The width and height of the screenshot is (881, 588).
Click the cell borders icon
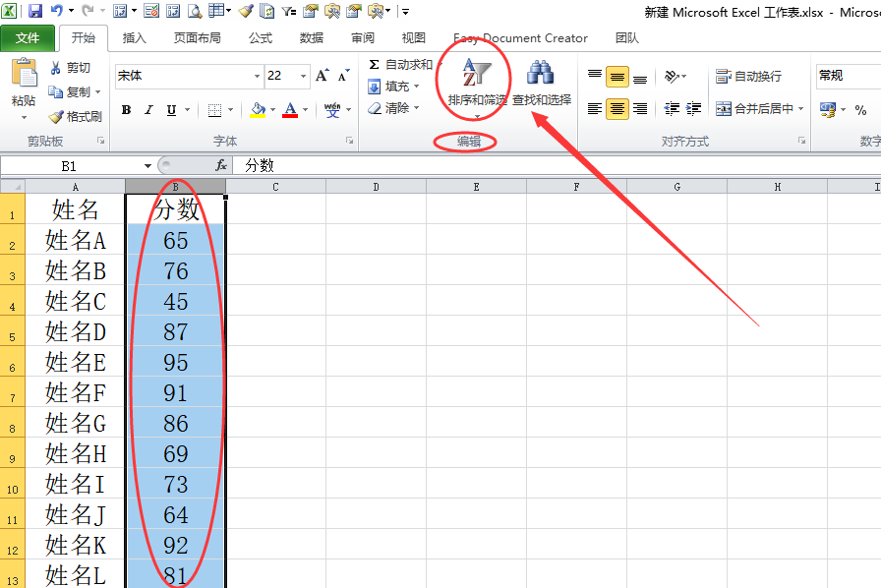(214, 109)
